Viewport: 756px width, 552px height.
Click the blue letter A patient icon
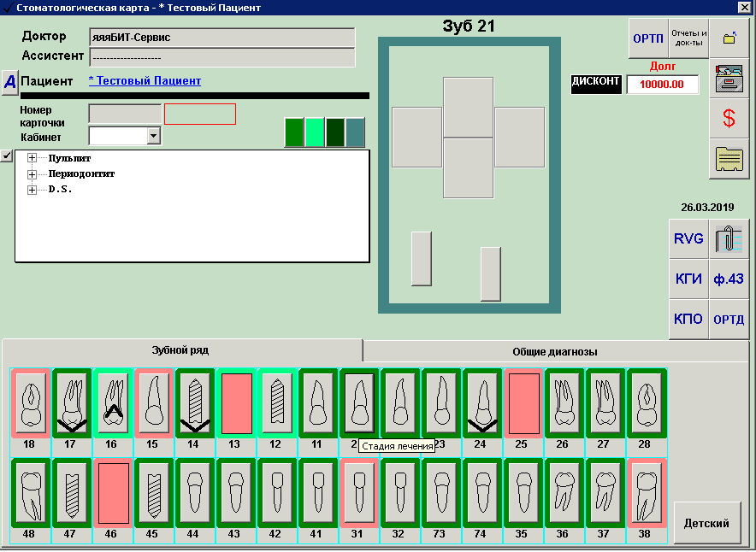point(9,82)
